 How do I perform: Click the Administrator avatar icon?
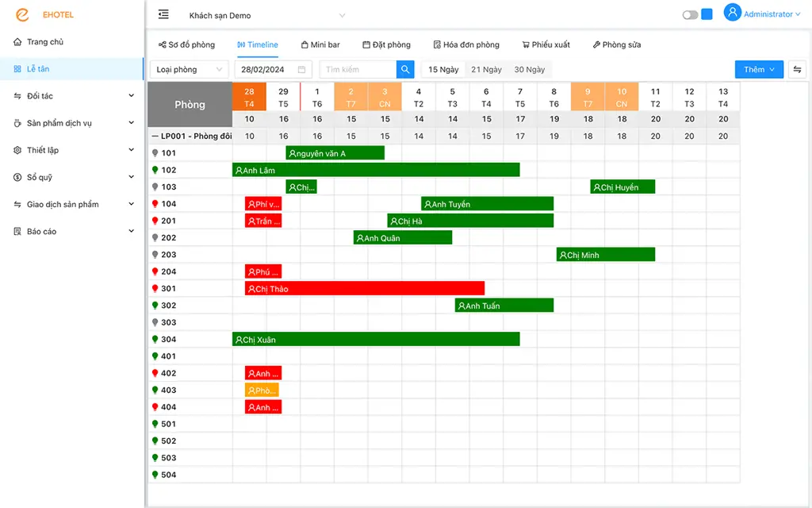point(732,13)
